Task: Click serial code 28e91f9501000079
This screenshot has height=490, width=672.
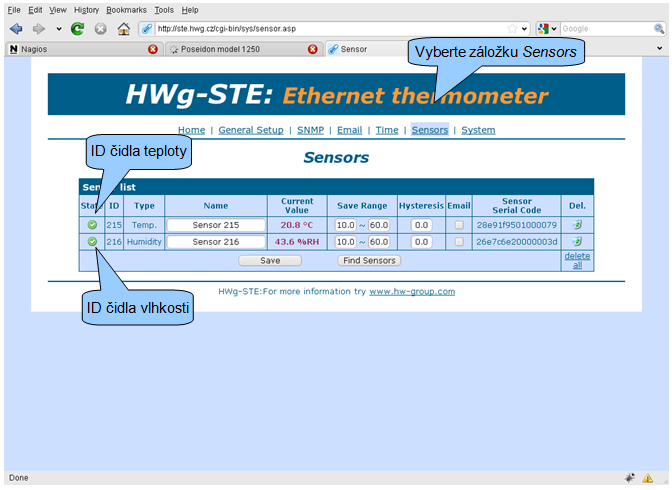Action: coord(516,225)
